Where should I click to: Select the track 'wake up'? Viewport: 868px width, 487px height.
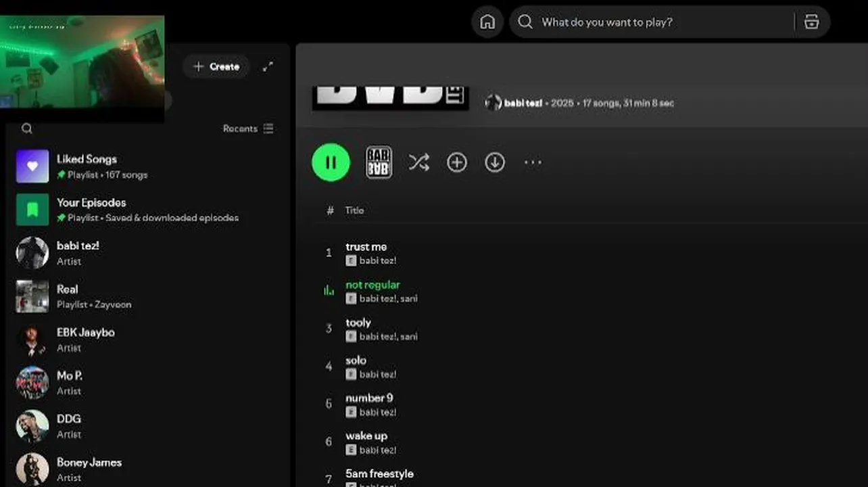coord(366,436)
